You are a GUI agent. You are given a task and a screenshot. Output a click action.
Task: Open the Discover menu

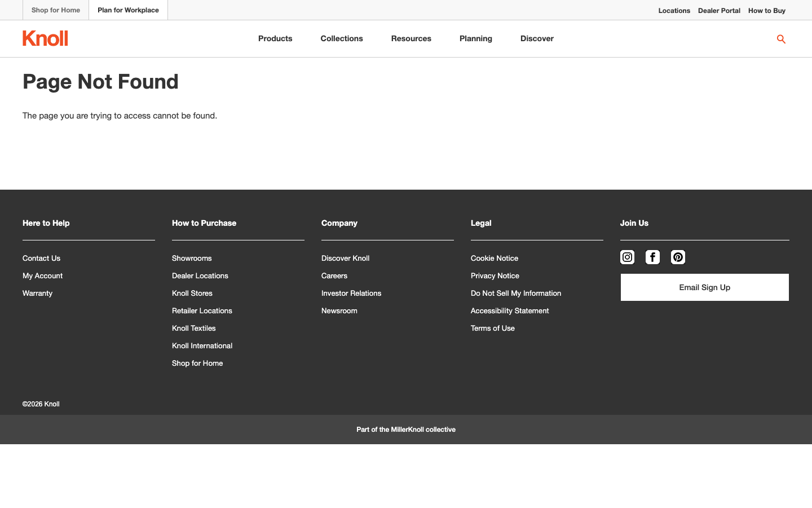pyautogui.click(x=537, y=38)
